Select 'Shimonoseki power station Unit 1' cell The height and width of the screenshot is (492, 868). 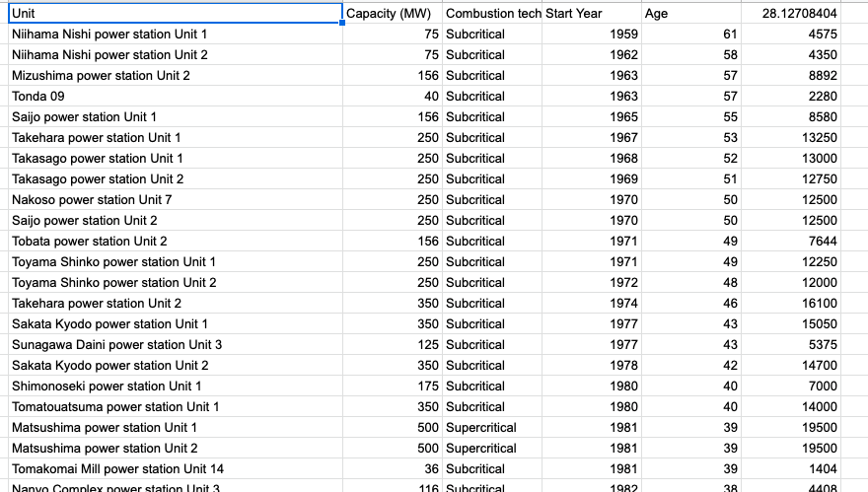(176, 387)
